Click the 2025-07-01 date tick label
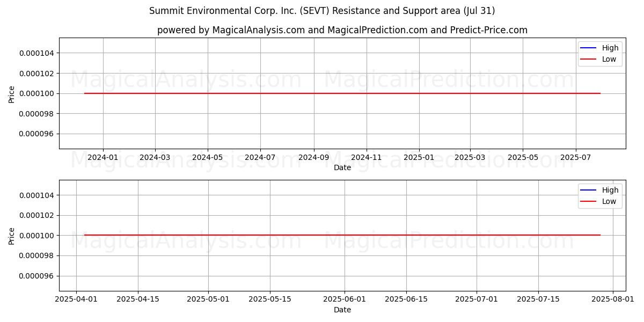 (477, 300)
